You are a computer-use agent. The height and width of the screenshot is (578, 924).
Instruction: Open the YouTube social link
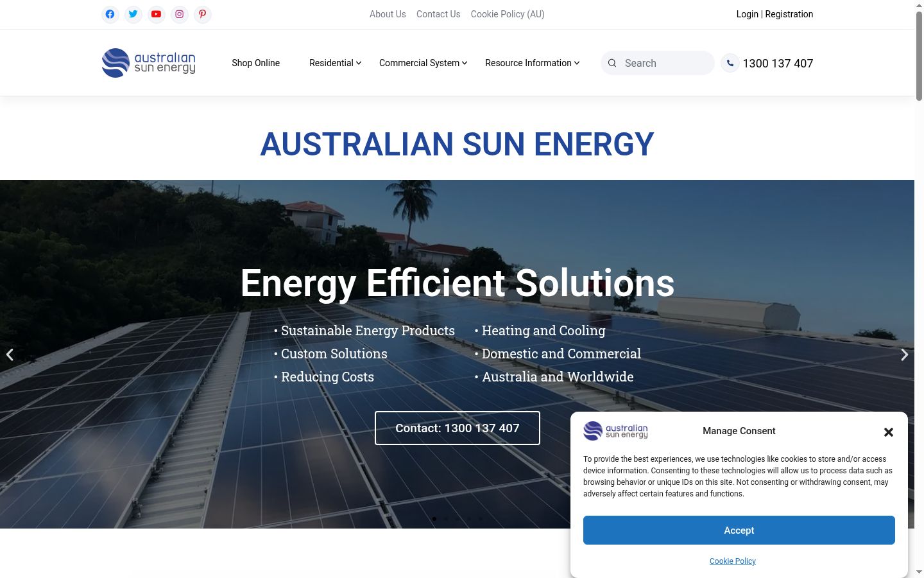(157, 14)
